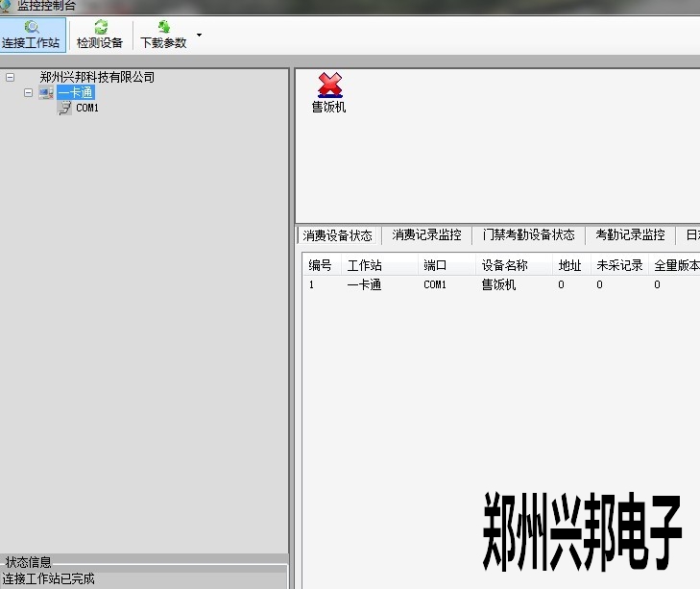Open the dropdown arrow beside 下载参数

pos(199,35)
